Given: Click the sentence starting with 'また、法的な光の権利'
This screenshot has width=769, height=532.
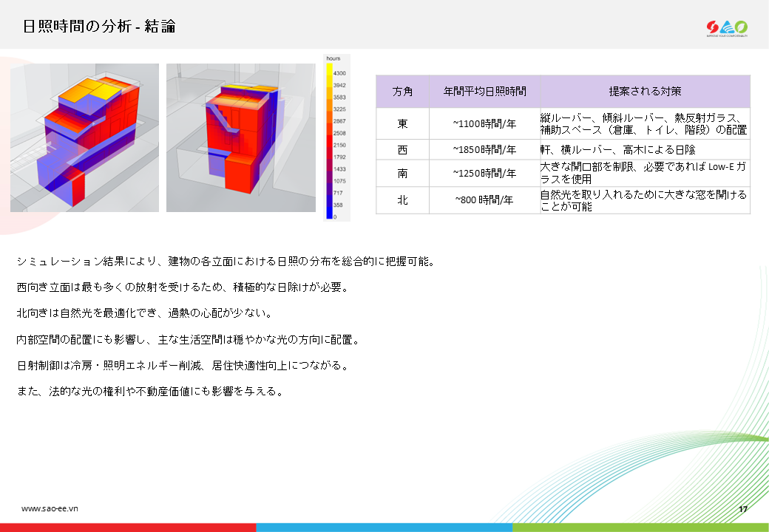Looking at the screenshot, I should 151,392.
